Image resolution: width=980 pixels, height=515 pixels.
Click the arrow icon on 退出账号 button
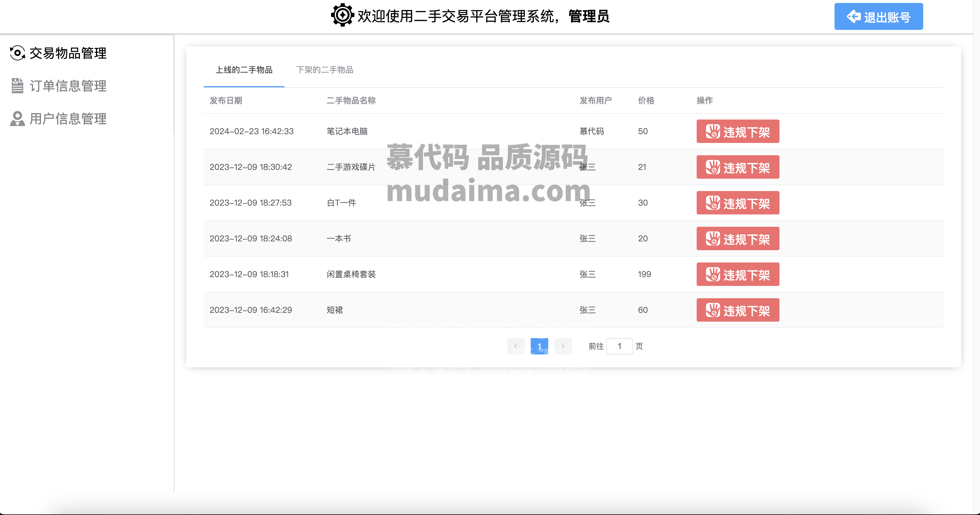point(853,16)
